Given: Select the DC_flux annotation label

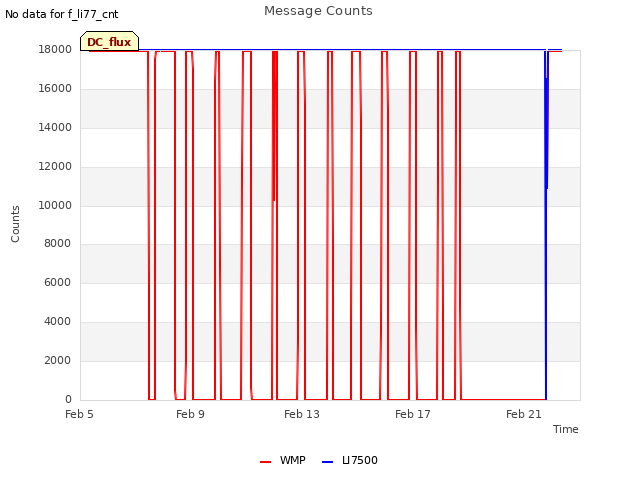Looking at the screenshot, I should point(109,42).
